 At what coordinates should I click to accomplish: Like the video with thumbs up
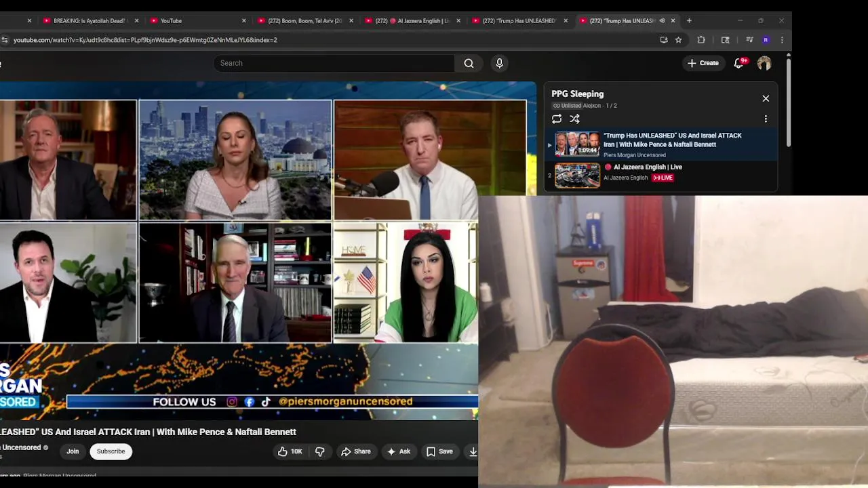click(x=290, y=451)
